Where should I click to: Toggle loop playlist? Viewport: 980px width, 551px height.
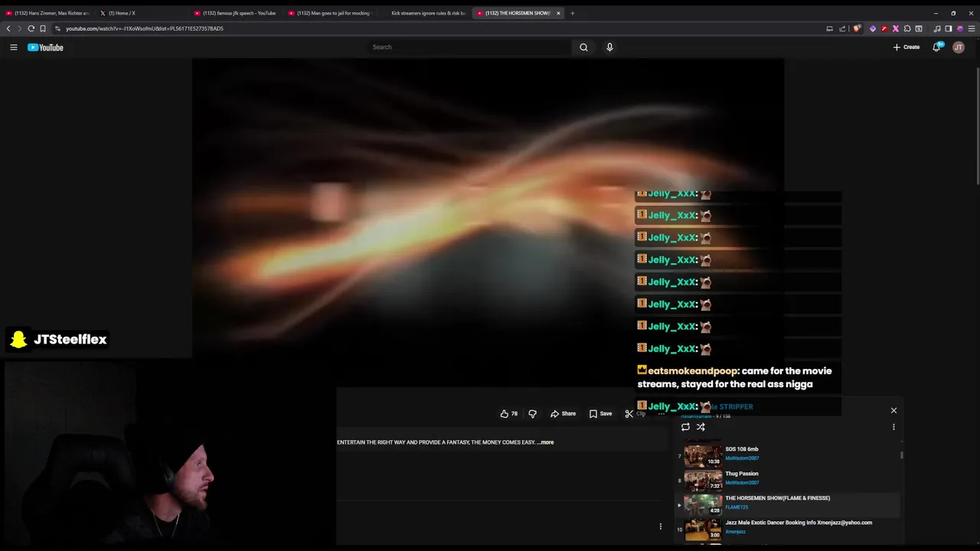point(685,427)
